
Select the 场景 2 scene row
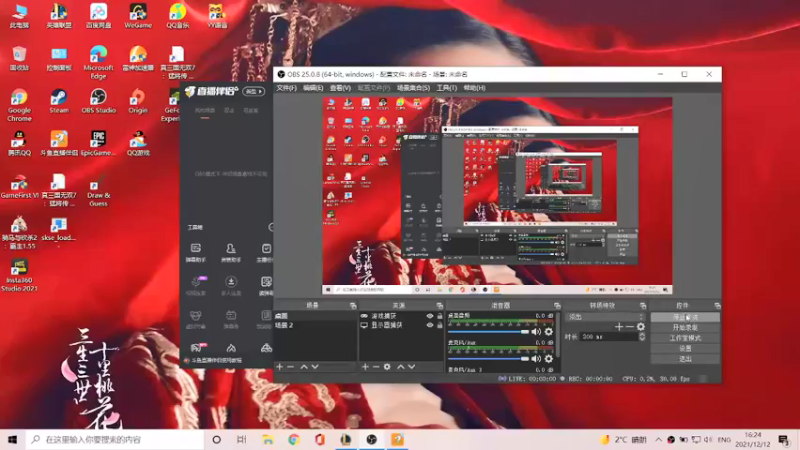coord(315,325)
